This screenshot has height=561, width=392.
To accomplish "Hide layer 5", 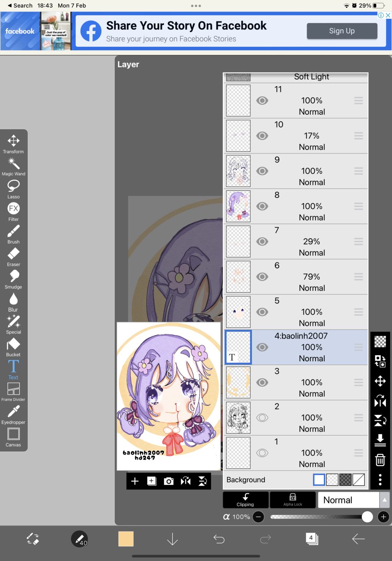I will click(x=262, y=312).
